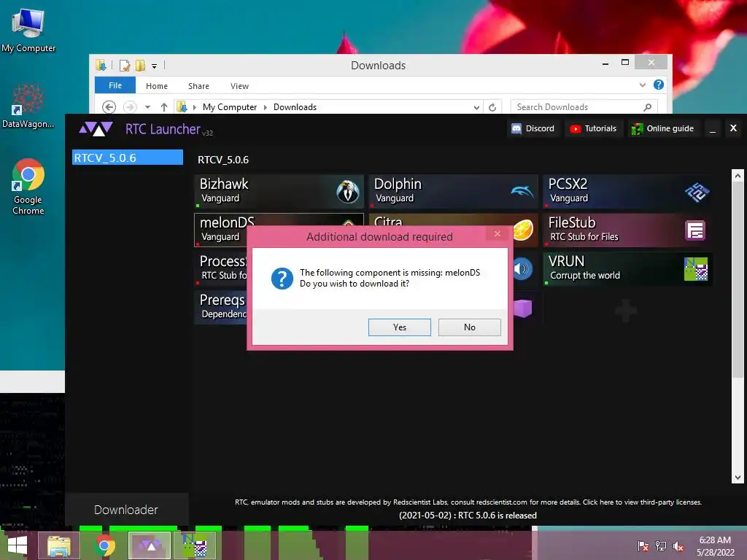Open the Discord link button
Screen dimensions: 747x560
[x=533, y=128]
